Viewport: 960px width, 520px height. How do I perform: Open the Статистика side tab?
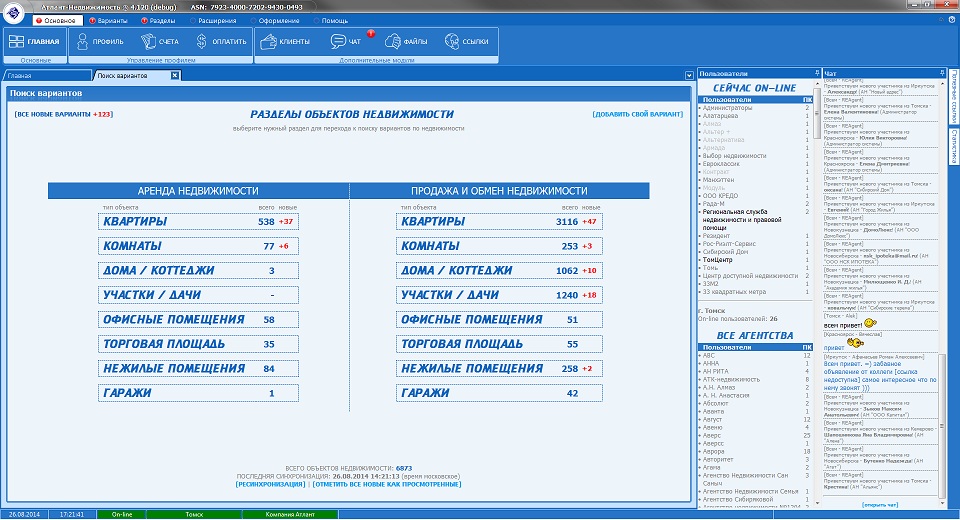pyautogui.click(x=953, y=146)
